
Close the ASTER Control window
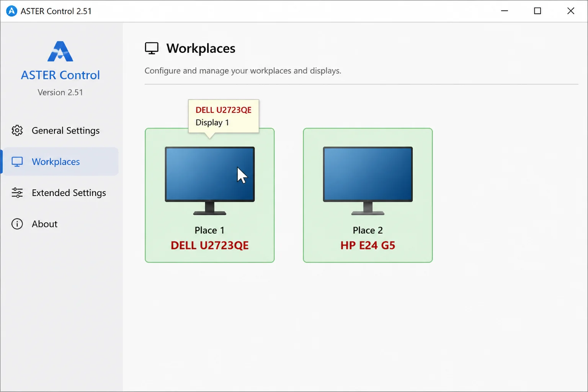571,11
